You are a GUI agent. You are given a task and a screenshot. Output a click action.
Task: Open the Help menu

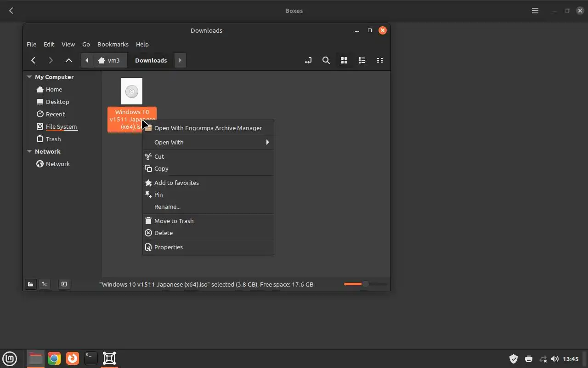[x=142, y=44]
